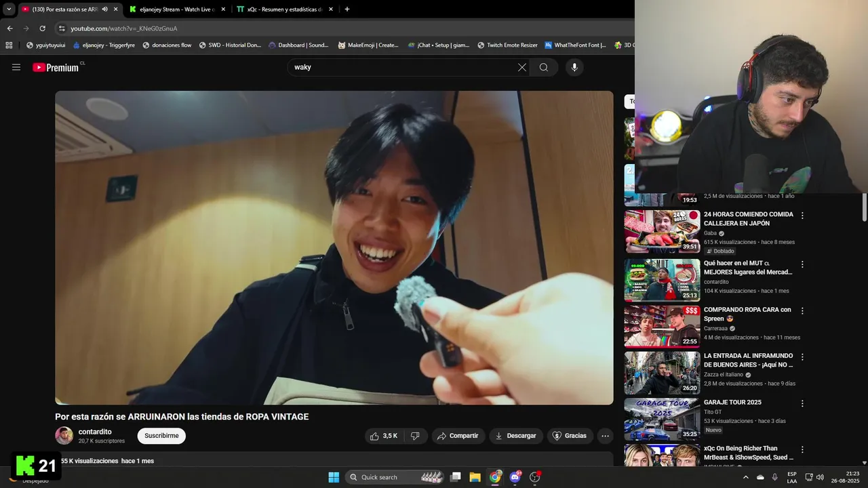This screenshot has height=488, width=868.
Task: Open Twitch Emote Resizer bookmark
Action: coord(507,45)
